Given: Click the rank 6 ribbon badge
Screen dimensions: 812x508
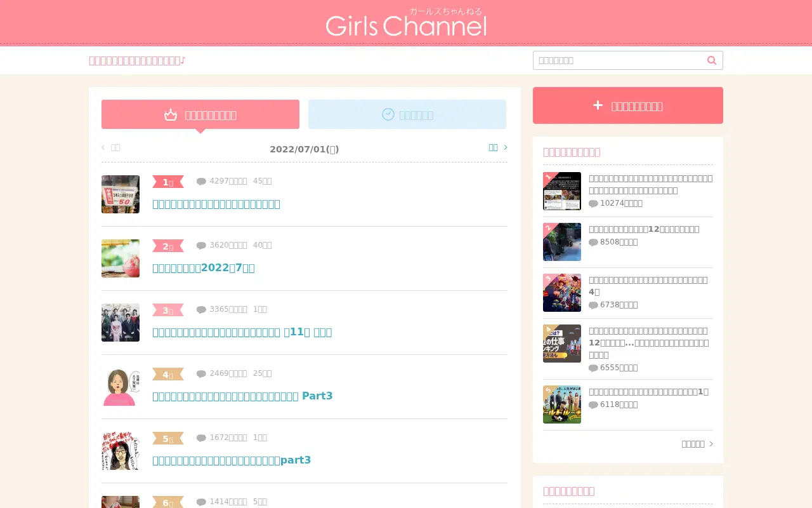Looking at the screenshot, I should click(168, 502).
